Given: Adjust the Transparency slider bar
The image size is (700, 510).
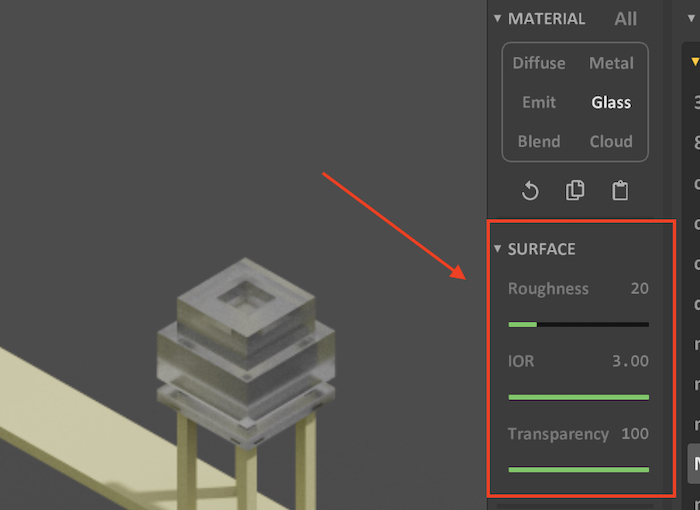Looking at the screenshot, I should [579, 469].
